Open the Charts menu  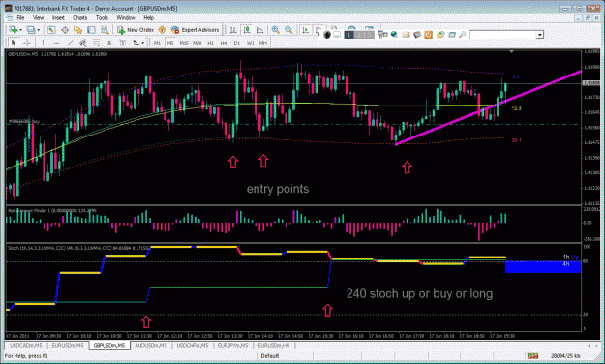click(x=79, y=17)
